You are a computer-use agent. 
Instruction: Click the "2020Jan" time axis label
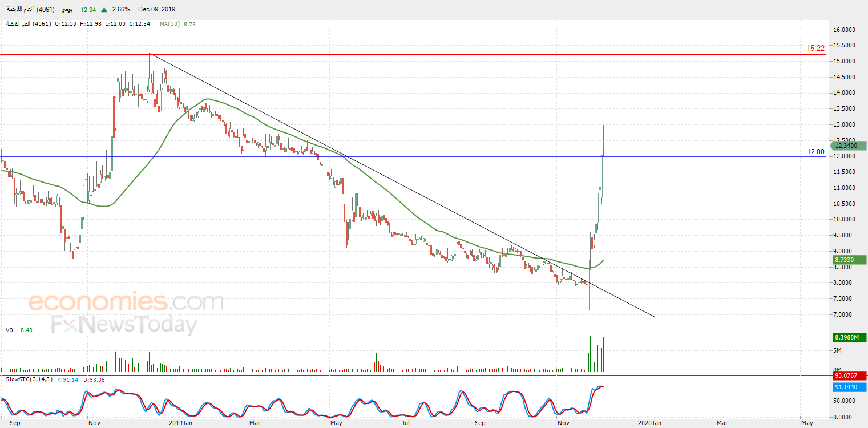pos(650,423)
